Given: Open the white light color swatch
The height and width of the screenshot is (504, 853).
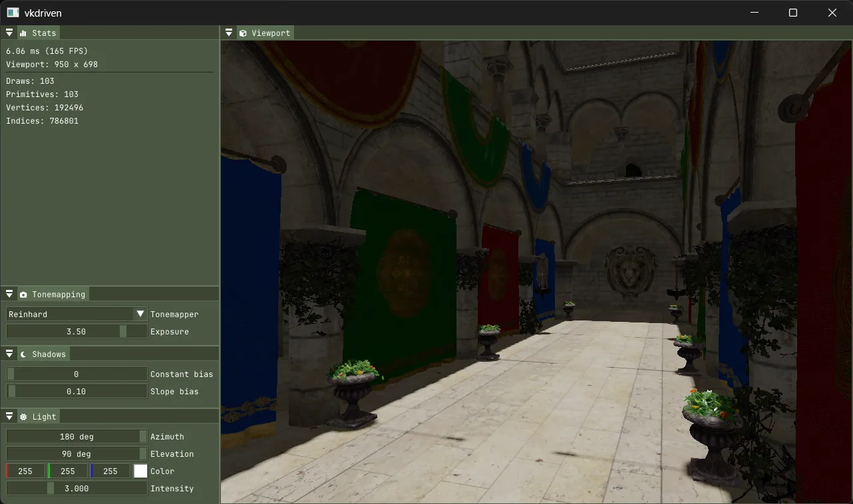Looking at the screenshot, I should (140, 471).
